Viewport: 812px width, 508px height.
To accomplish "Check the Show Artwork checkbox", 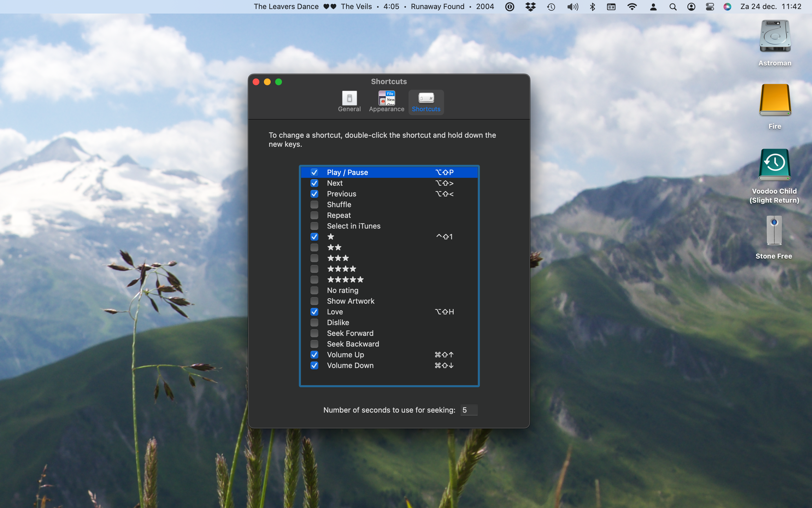I will pos(314,301).
